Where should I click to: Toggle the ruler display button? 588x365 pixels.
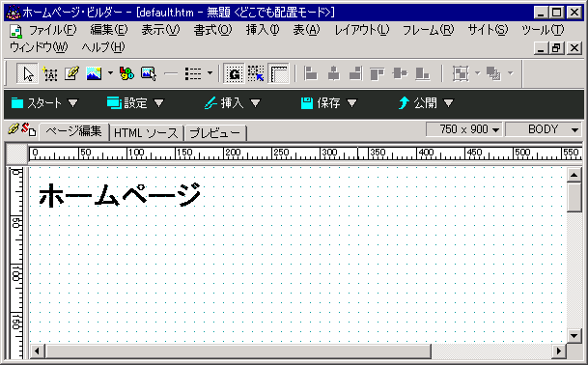278,73
